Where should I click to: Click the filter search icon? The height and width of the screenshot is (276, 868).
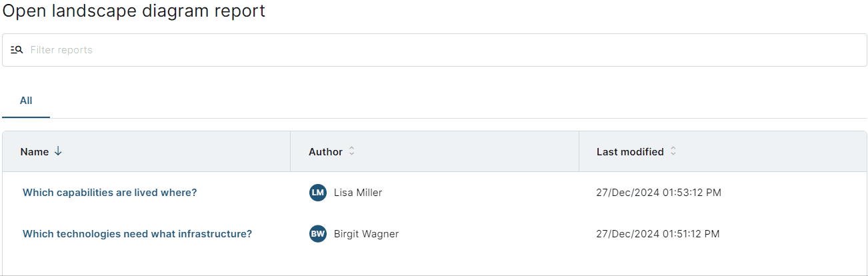pyautogui.click(x=17, y=50)
